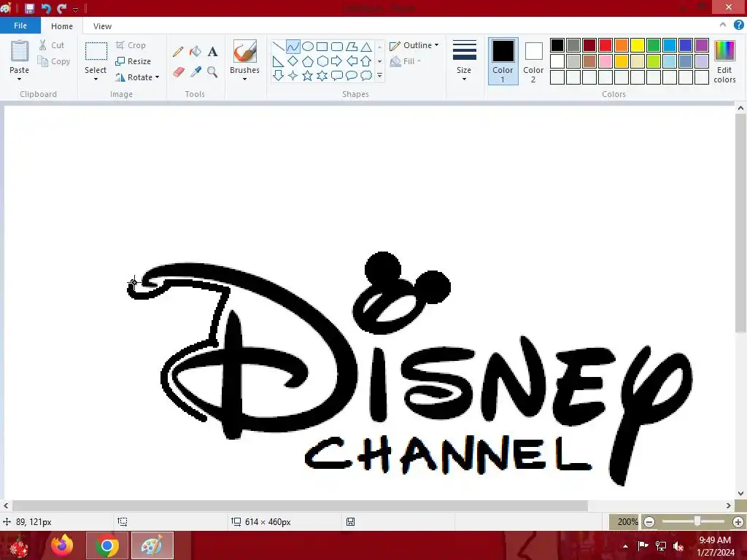Choose the Pentagon shape
The image size is (747, 560).
(x=308, y=61)
